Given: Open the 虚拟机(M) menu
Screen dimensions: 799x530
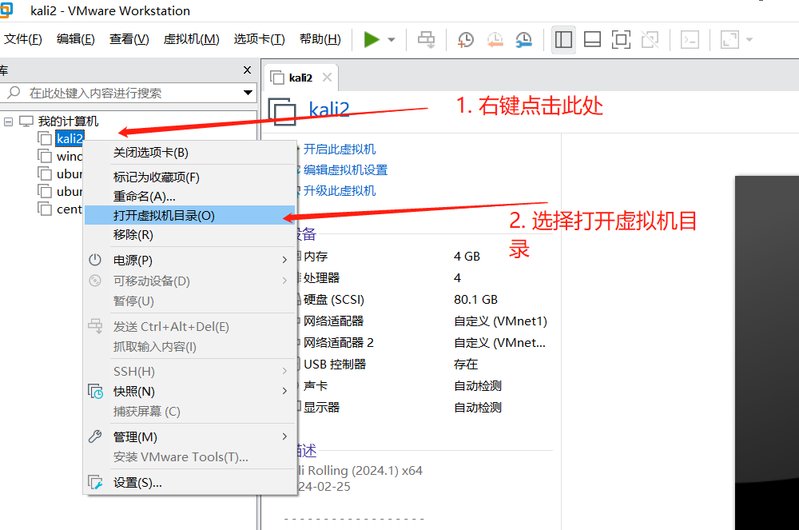Looking at the screenshot, I should click(x=191, y=39).
